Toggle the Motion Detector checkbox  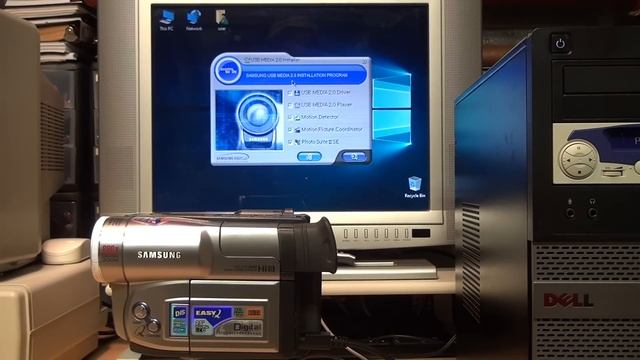(x=290, y=118)
